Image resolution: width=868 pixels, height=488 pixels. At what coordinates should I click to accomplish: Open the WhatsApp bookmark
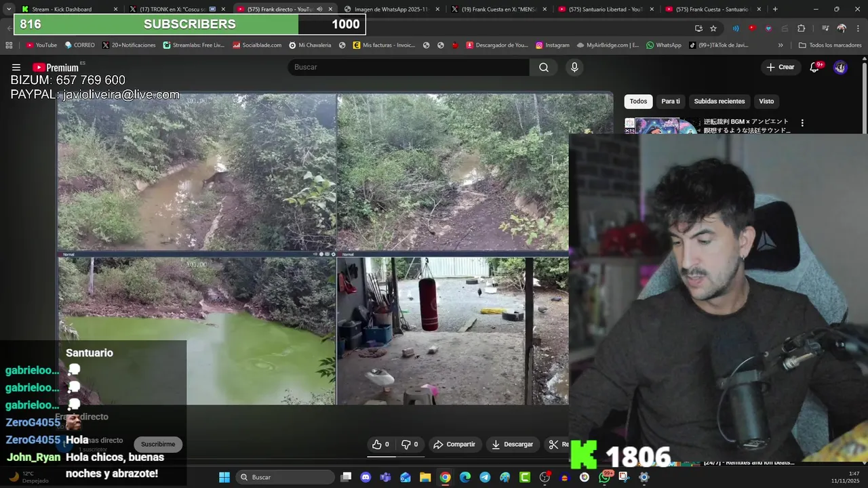pyautogui.click(x=663, y=45)
